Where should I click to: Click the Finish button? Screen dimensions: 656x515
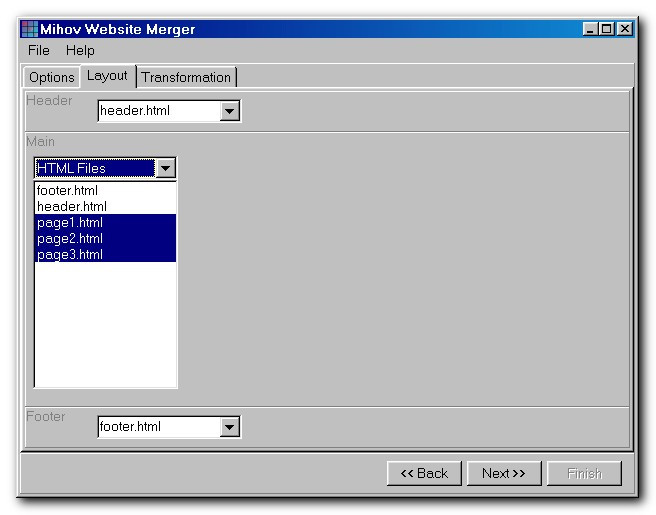click(584, 474)
